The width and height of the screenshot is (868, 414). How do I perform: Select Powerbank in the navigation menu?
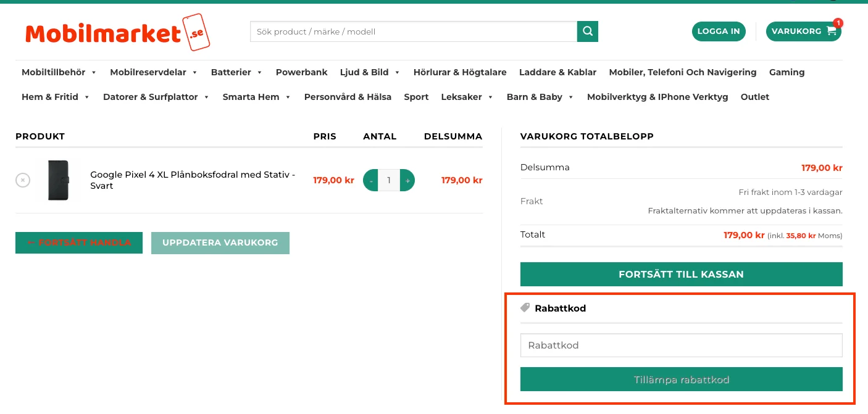(x=301, y=72)
